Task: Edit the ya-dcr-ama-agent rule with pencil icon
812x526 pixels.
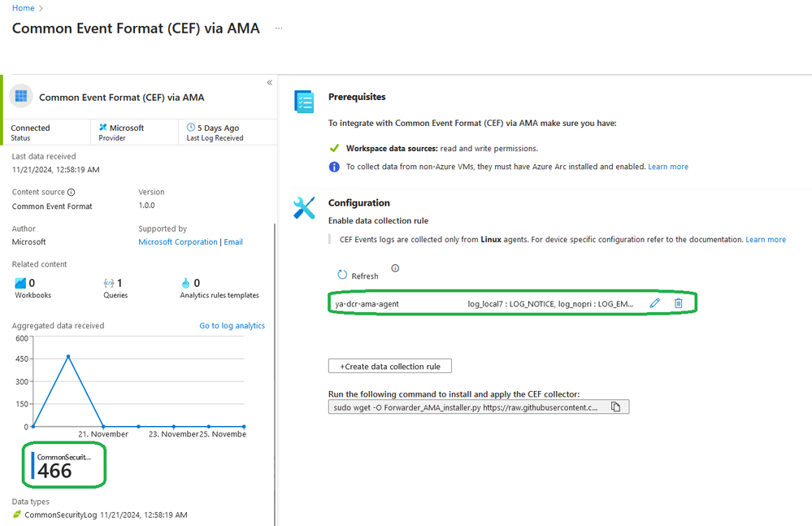Action: click(654, 303)
